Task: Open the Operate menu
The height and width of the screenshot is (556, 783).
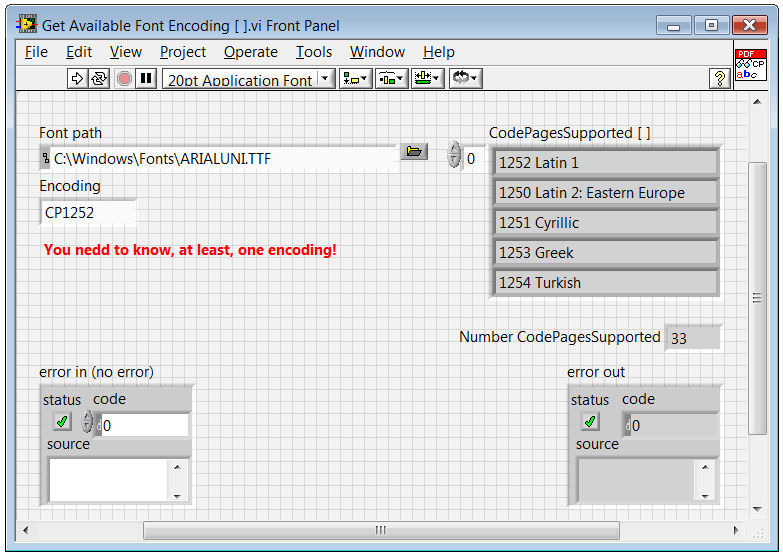Action: 250,52
